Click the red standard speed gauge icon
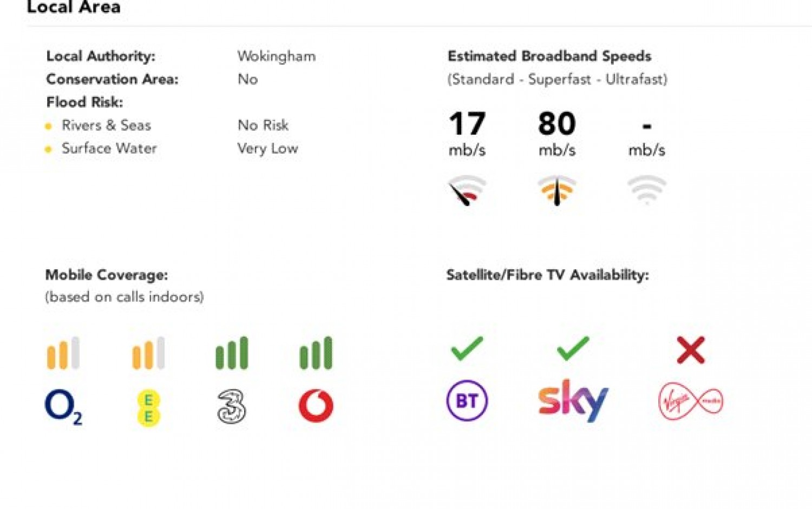Screen dimensions: 812x509 tap(467, 190)
